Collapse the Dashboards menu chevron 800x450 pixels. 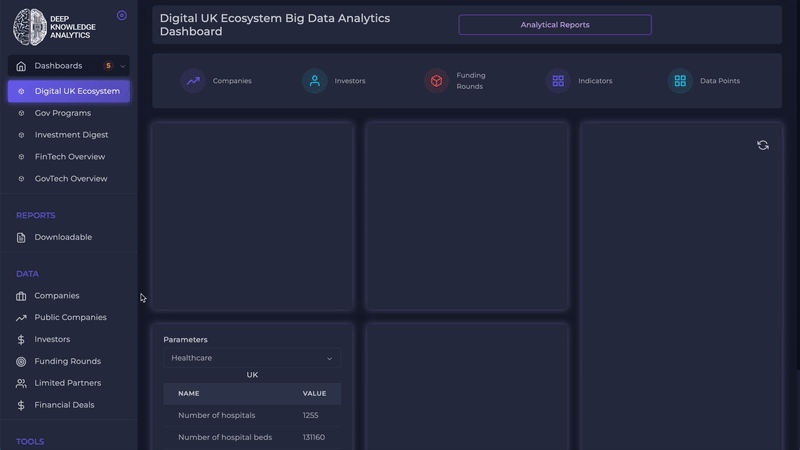pos(122,66)
